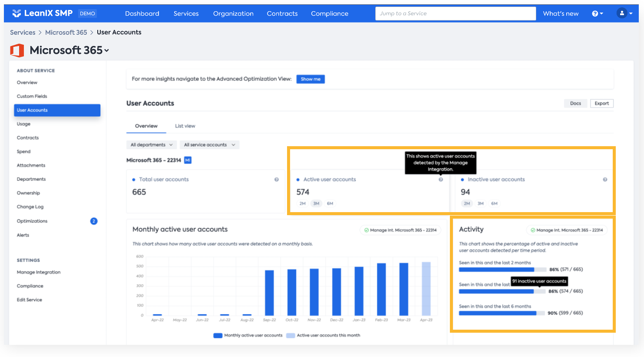Open the Organization menu
This screenshot has width=644, height=357.
pyautogui.click(x=233, y=13)
